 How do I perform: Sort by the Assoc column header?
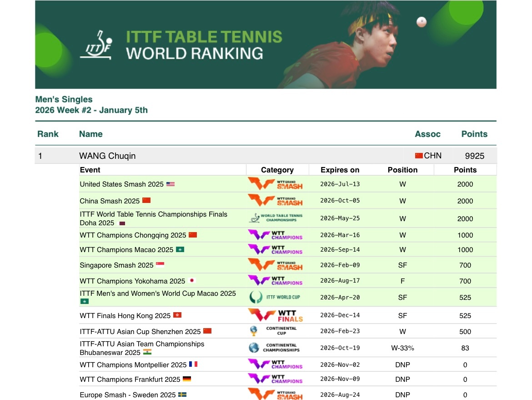click(x=427, y=134)
